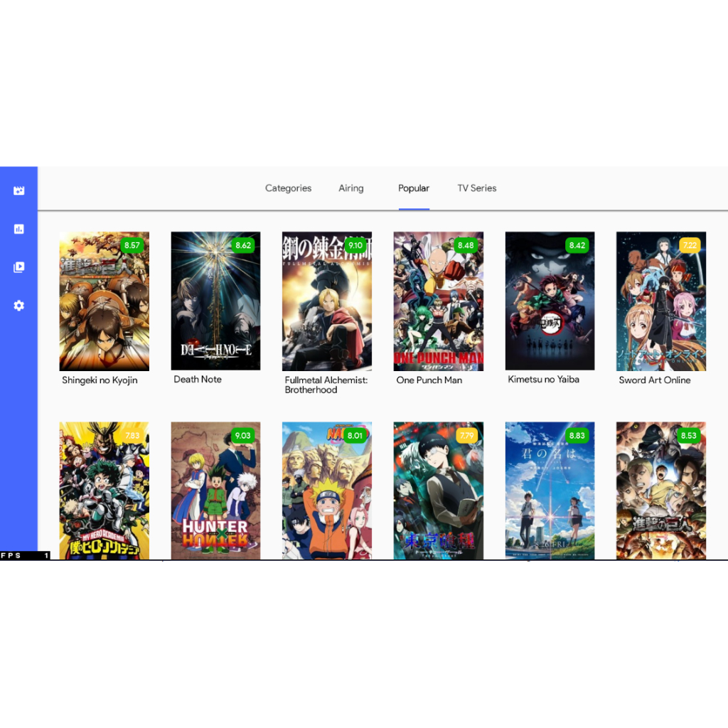
Task: Open the Shingeki no Kyojin poster
Action: 105,301
